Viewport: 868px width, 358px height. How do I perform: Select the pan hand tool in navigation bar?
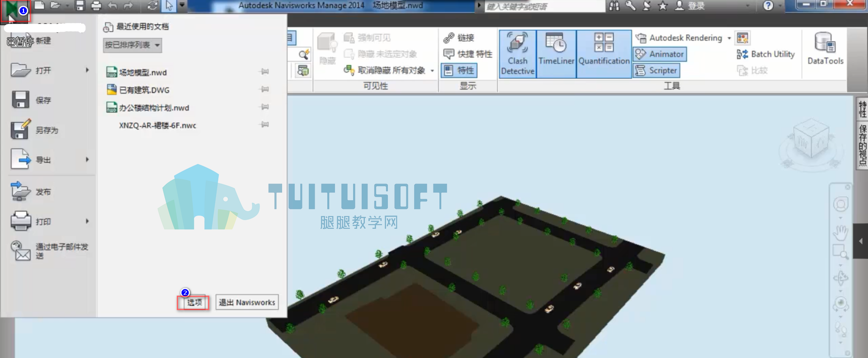coord(840,232)
